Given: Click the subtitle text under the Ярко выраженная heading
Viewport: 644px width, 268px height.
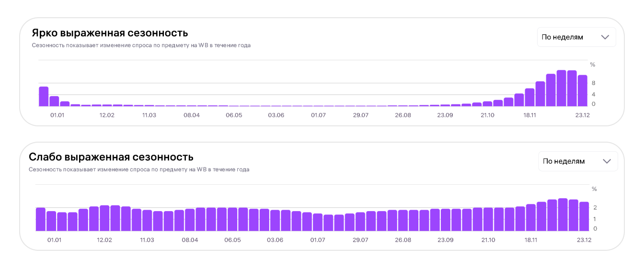Looking at the screenshot, I should click(141, 45).
